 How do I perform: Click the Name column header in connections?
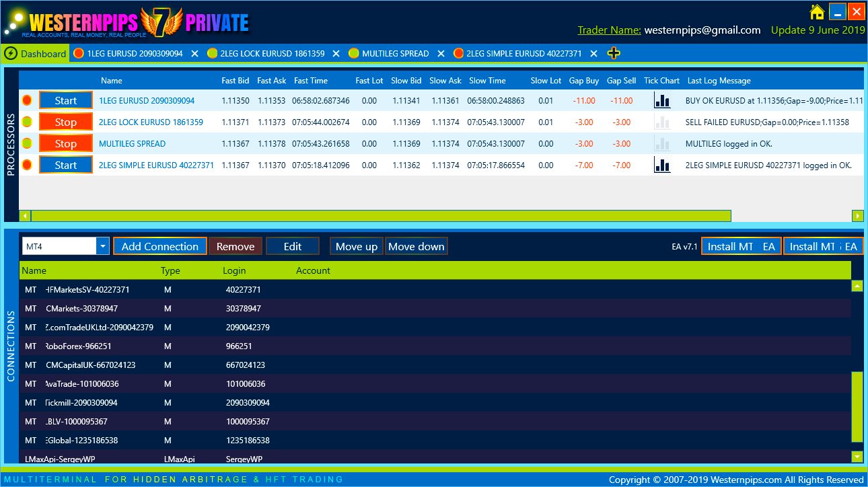click(x=34, y=270)
